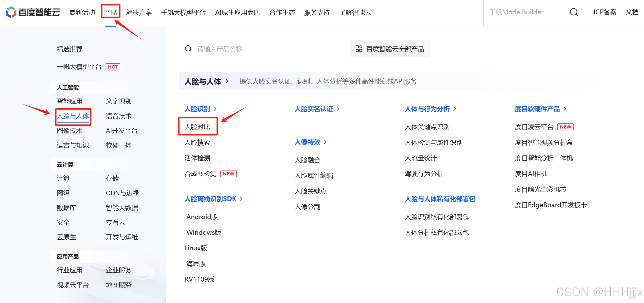Select 智能应用 in the sidebar
This screenshot has width=644, height=303.
[69, 101]
